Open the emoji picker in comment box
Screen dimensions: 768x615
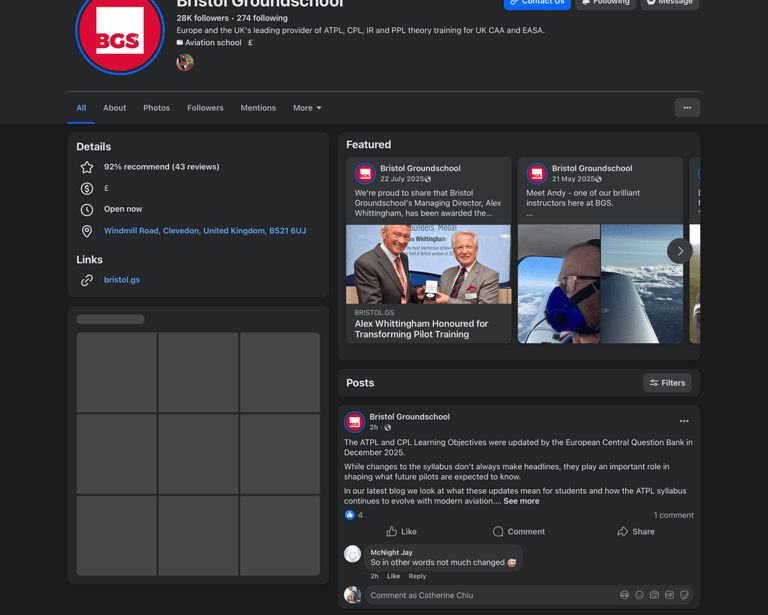click(639, 595)
